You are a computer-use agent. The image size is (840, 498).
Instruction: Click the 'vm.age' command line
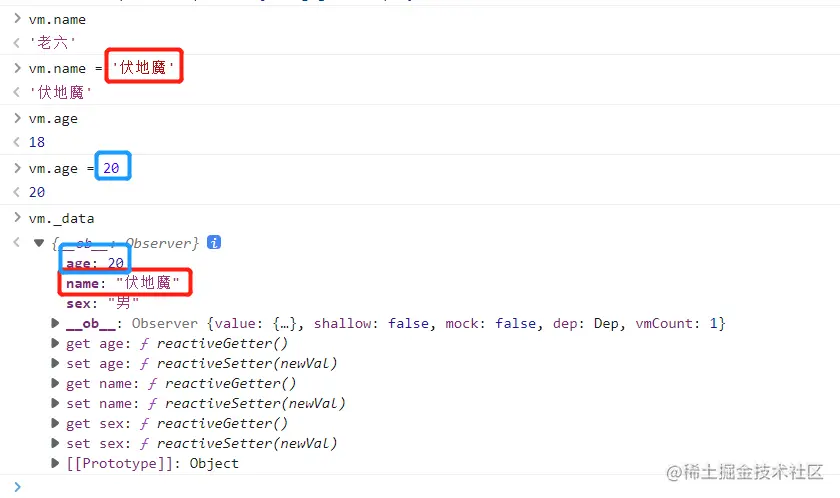[x=53, y=119]
